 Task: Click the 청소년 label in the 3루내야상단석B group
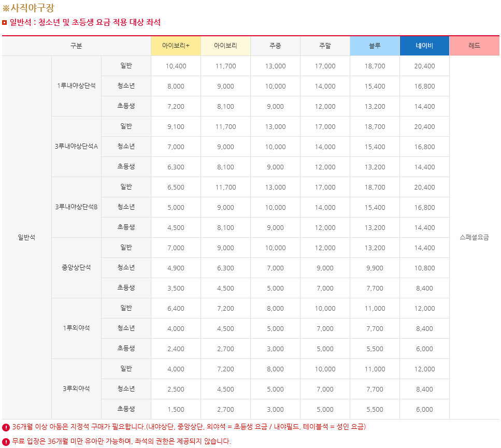[x=126, y=207]
